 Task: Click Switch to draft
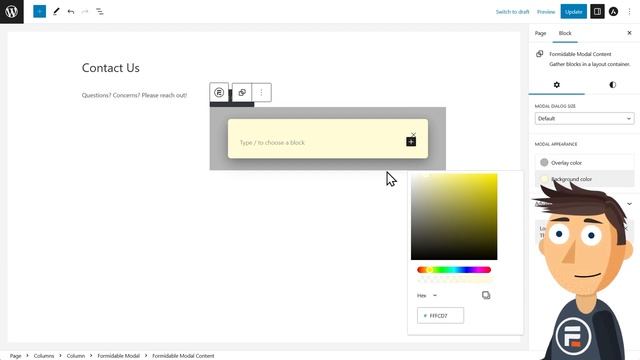pyautogui.click(x=512, y=12)
